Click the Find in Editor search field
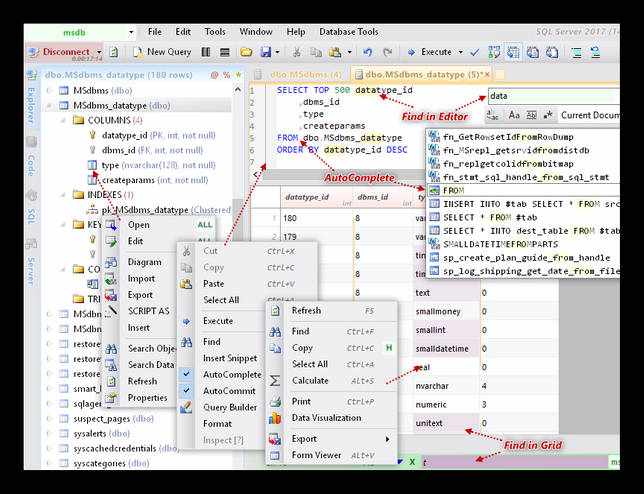This screenshot has width=644, height=494. point(553,96)
